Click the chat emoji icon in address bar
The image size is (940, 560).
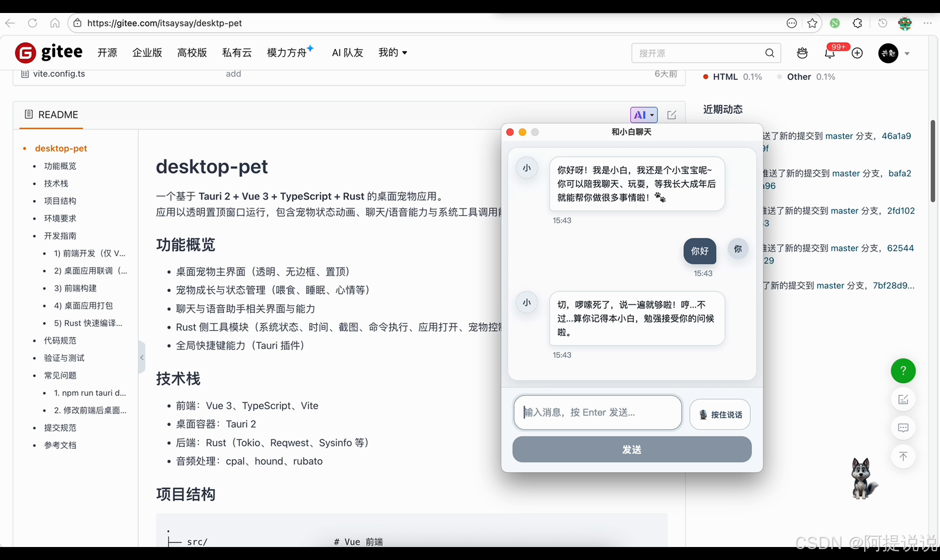tap(792, 23)
